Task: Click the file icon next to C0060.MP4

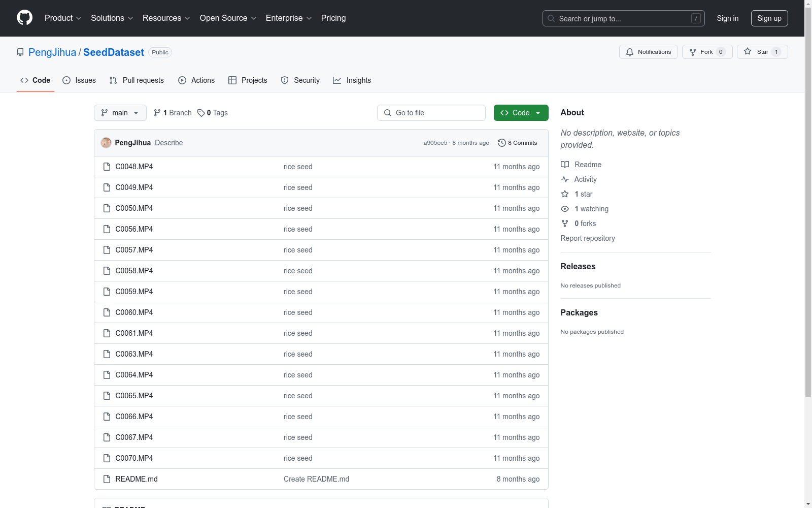Action: point(107,312)
